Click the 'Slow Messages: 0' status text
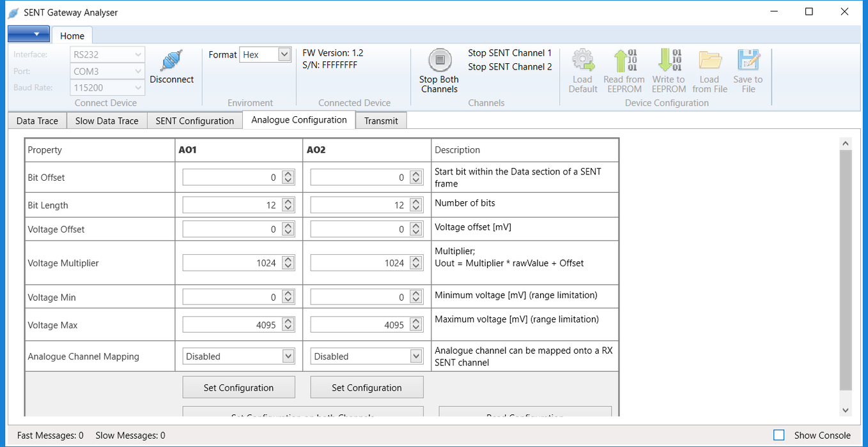The width and height of the screenshot is (868, 447). pos(130,436)
